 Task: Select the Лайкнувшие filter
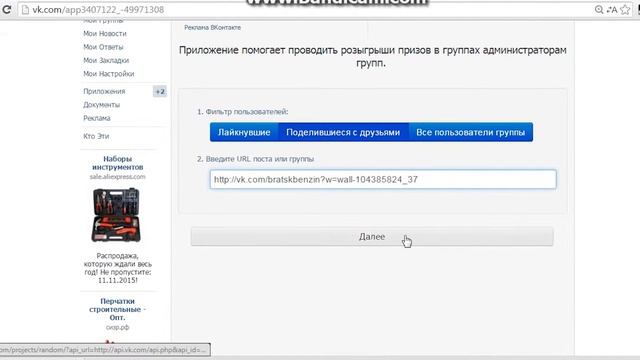click(x=244, y=132)
